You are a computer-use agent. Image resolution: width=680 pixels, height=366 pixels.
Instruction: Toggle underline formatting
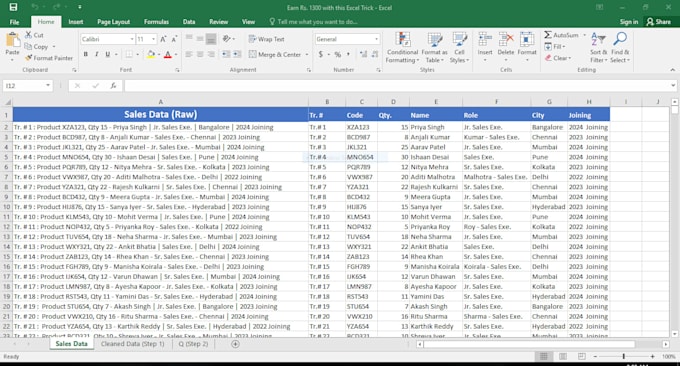[x=107, y=54]
